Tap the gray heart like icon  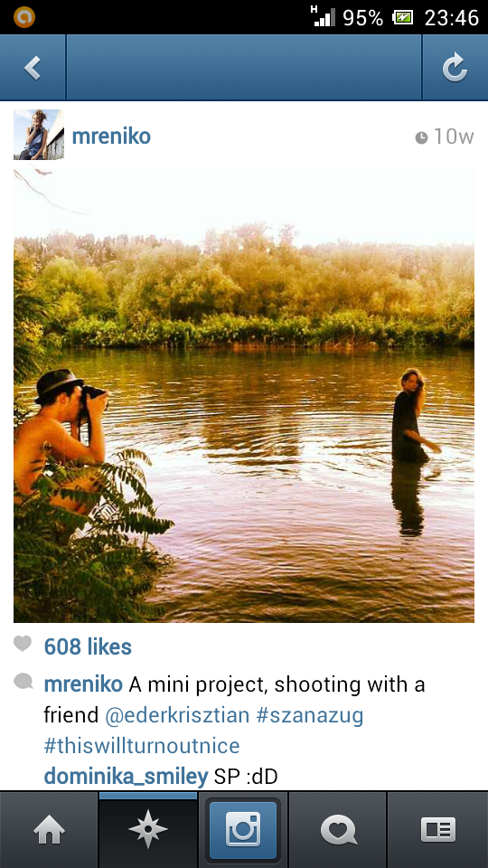tap(23, 643)
